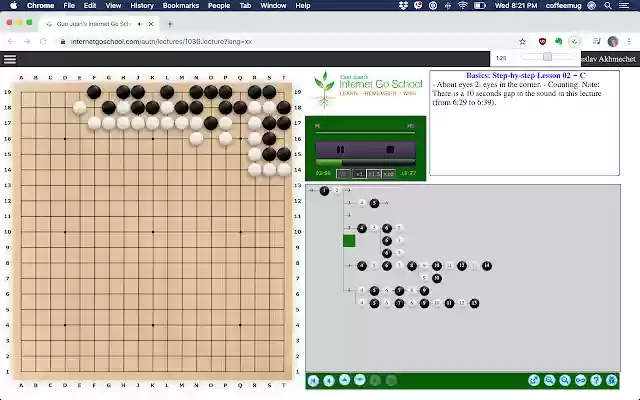Select the first speed option left of x1
The image size is (640, 400).
tap(343, 174)
